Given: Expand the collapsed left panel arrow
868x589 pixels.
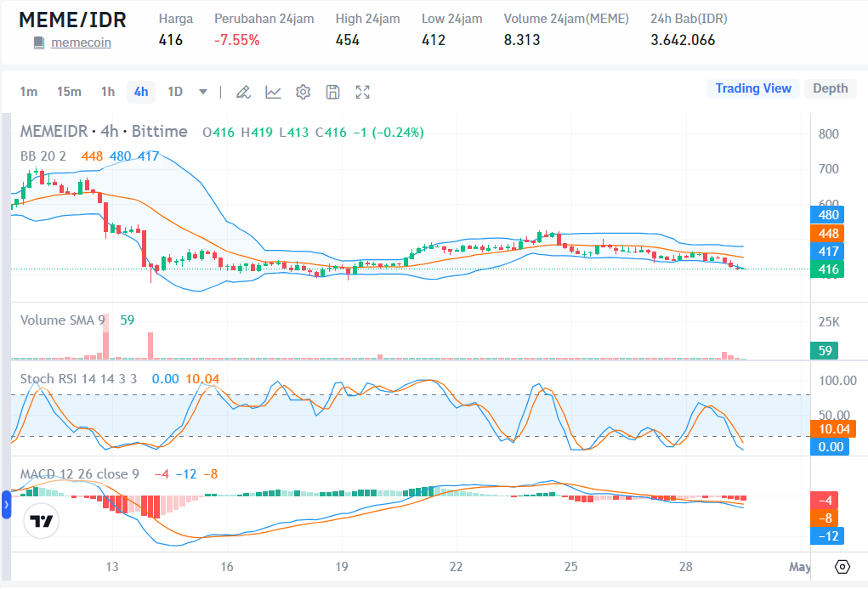Looking at the screenshot, I should pyautogui.click(x=7, y=505).
